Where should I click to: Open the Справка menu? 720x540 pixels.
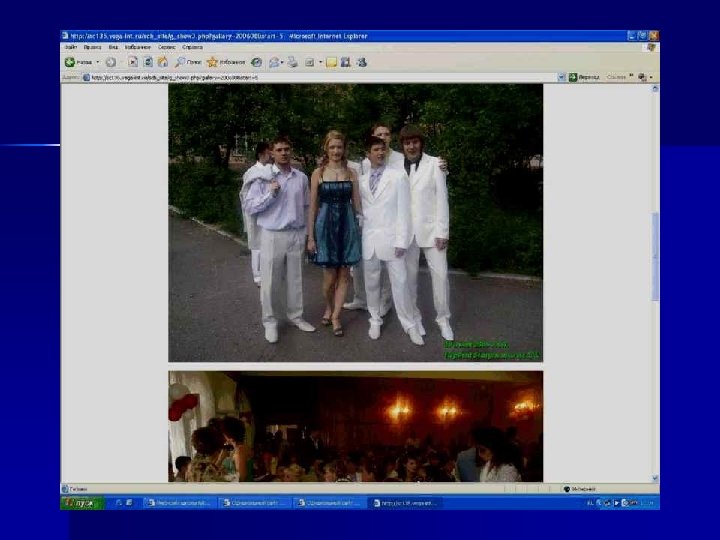click(x=192, y=47)
